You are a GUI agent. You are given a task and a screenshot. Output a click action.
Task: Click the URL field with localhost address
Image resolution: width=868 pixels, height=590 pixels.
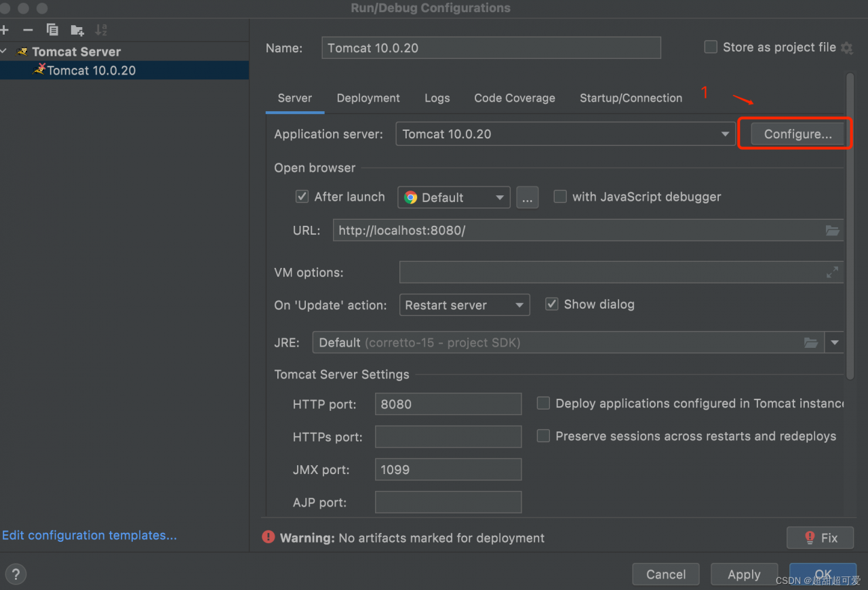coord(588,231)
